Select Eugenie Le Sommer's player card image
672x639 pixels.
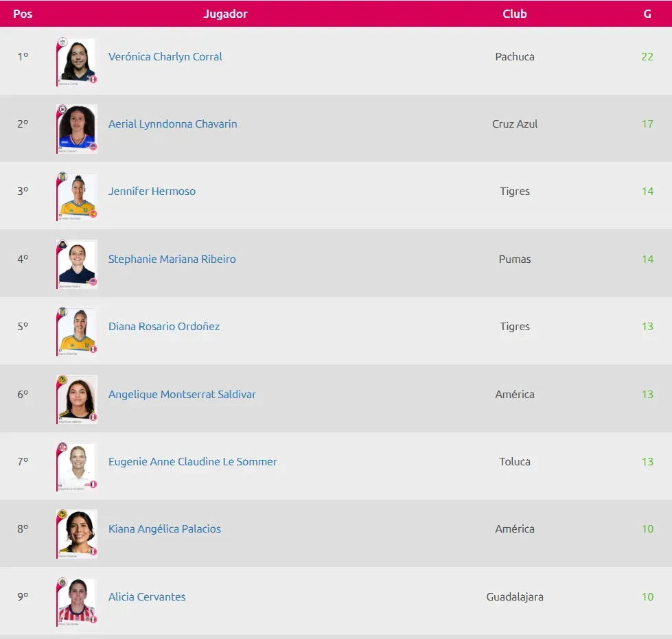coord(77,466)
